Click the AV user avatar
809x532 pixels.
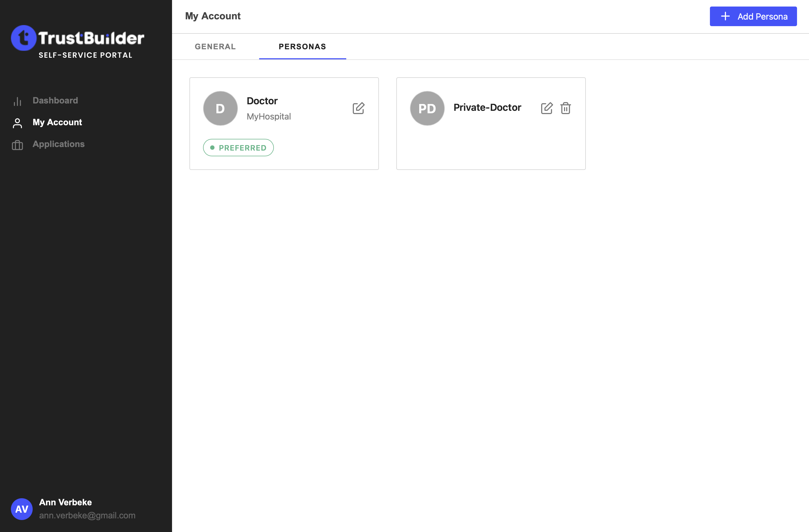point(22,509)
